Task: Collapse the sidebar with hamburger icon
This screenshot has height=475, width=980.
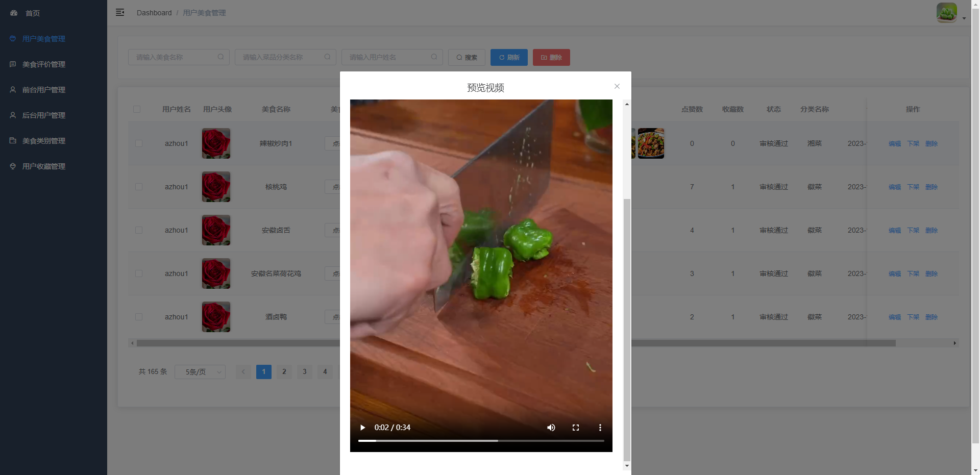Action: [120, 13]
